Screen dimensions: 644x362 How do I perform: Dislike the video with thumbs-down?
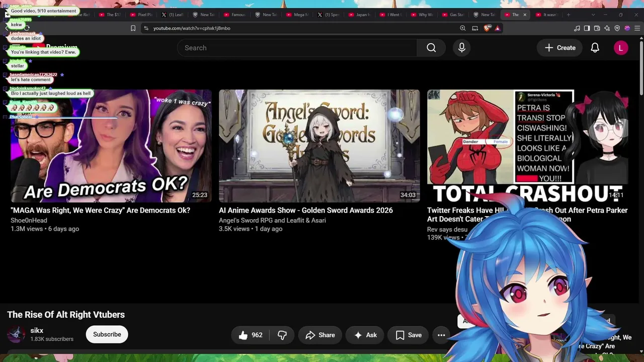(282, 335)
